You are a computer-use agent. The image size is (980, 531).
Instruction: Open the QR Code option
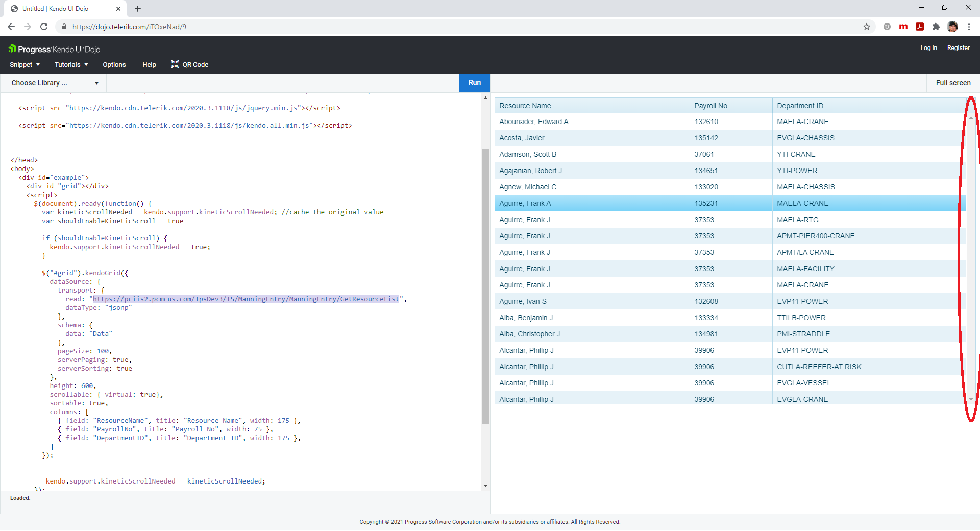point(189,65)
